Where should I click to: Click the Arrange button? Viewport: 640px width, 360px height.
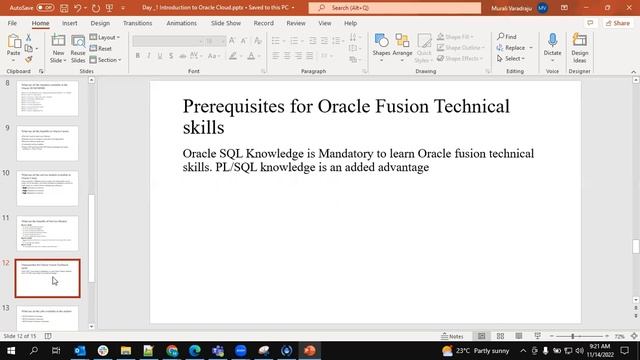(402, 48)
